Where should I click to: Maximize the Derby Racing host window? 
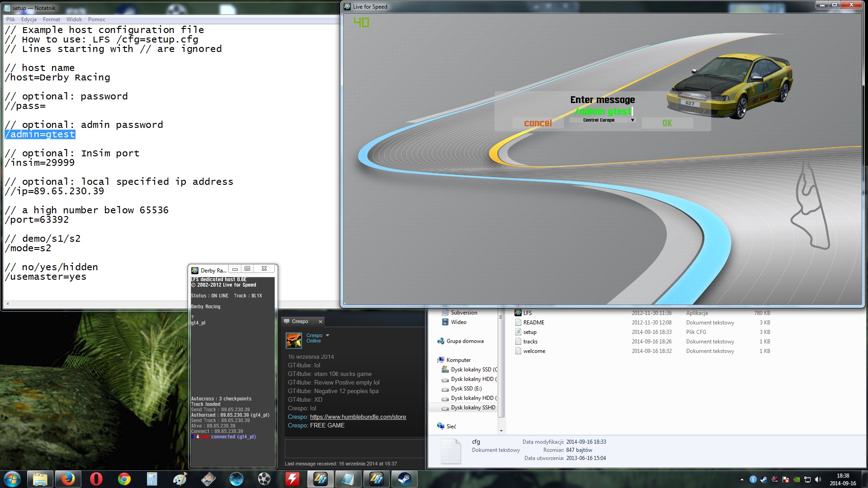click(x=247, y=269)
